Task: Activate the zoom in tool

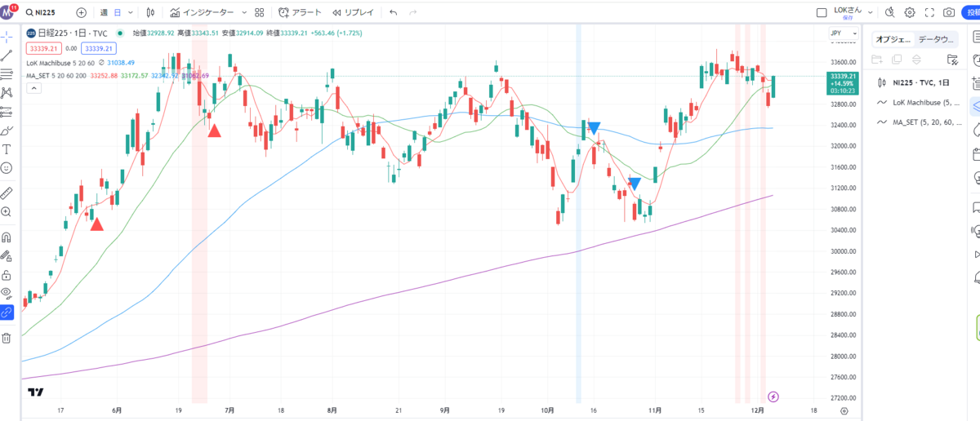Action: pos(7,212)
